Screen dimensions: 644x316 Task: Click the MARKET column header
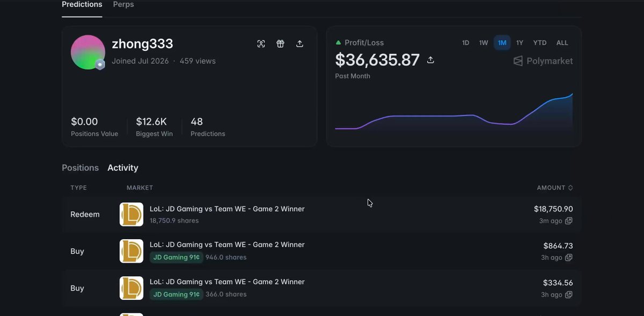click(140, 188)
